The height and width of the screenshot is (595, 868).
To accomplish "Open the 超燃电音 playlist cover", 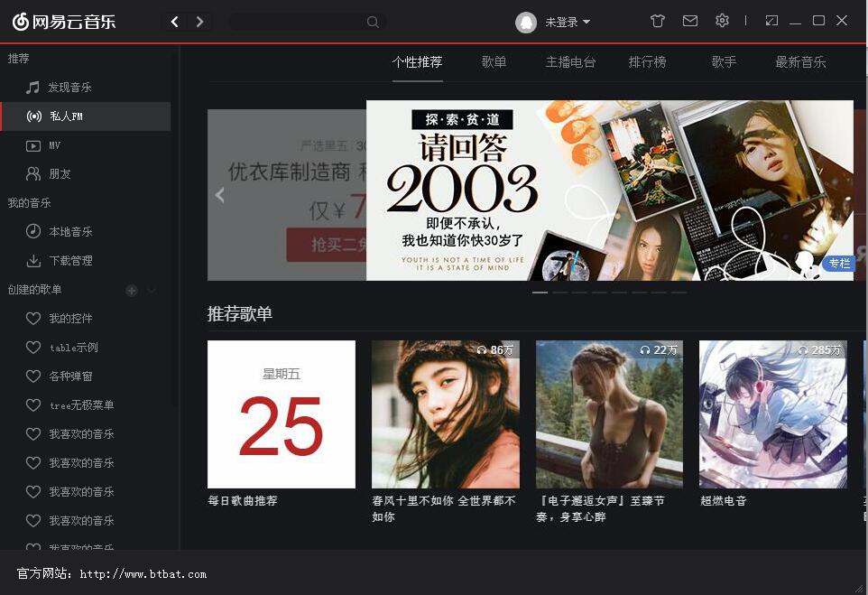I will pyautogui.click(x=773, y=414).
